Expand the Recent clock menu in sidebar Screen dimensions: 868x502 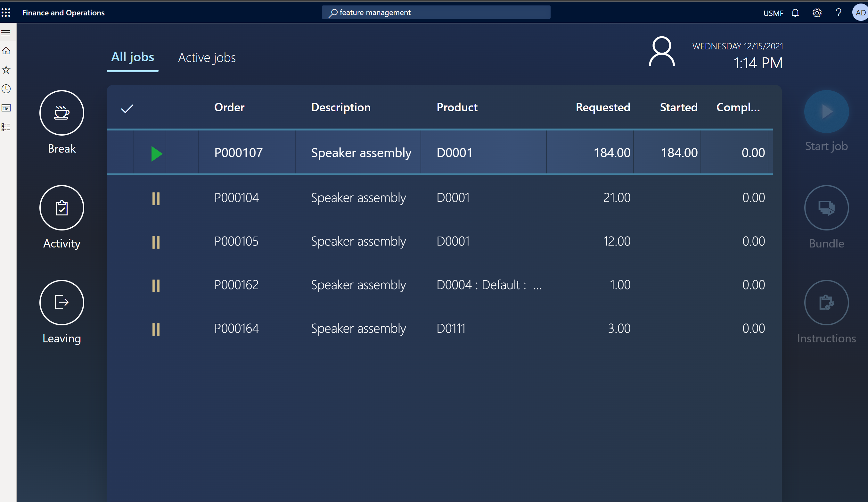tap(6, 89)
